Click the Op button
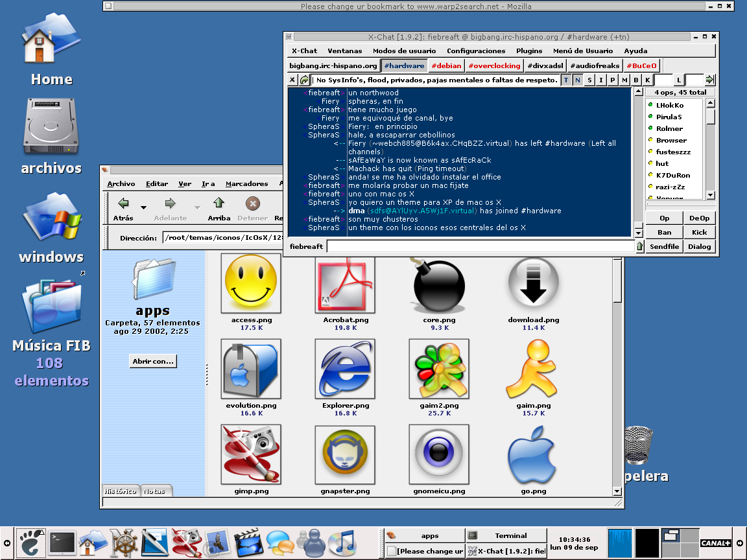 (665, 218)
